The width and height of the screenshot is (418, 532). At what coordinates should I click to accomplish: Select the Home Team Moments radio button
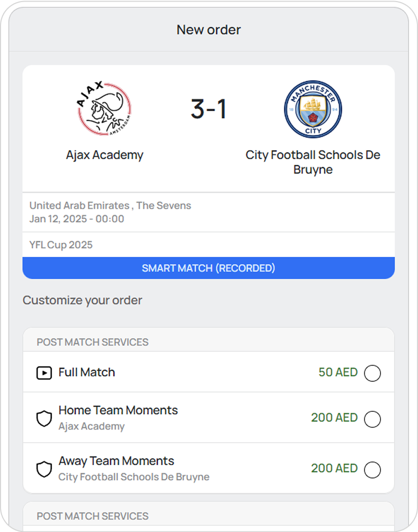click(x=372, y=419)
